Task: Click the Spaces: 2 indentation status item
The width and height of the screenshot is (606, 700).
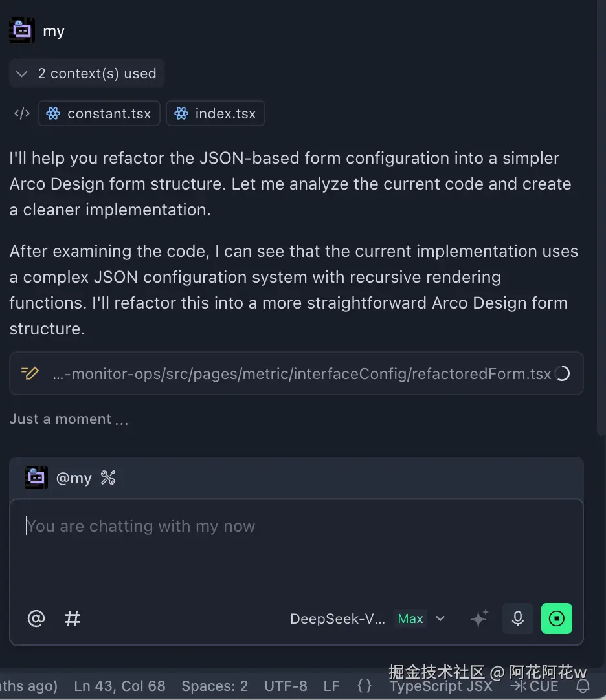Action: click(x=214, y=686)
